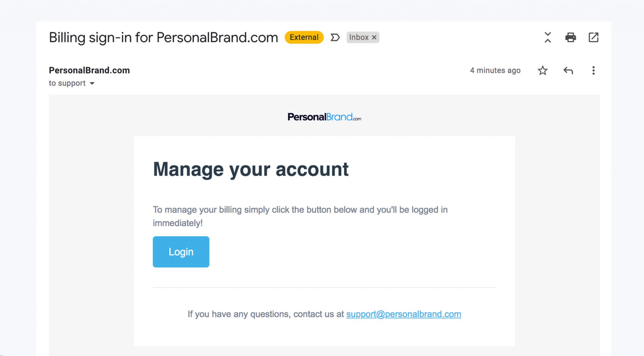
Task: Click the email subject line text
Action: point(163,37)
